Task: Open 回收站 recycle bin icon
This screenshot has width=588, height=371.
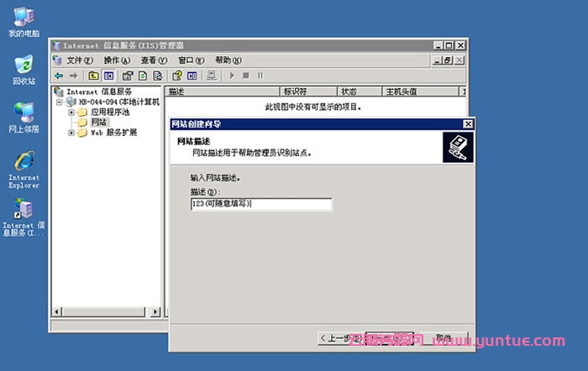Action: click(x=24, y=65)
